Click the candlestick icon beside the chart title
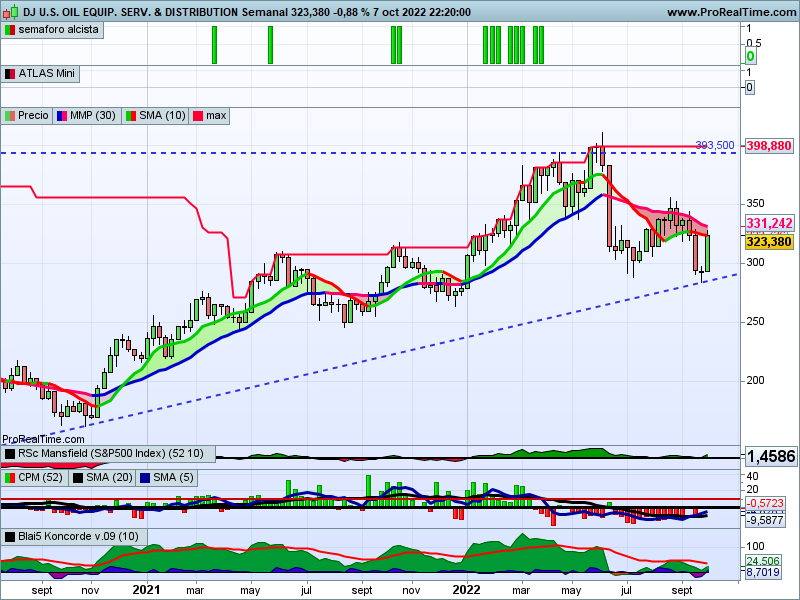Viewport: 800px width, 600px height. tap(11, 12)
